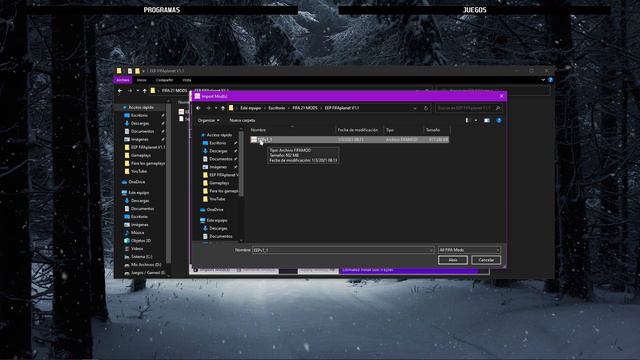Image resolution: width=640 pixels, height=360 pixels.
Task: Open help icon in Import dialog
Action: tap(499, 120)
